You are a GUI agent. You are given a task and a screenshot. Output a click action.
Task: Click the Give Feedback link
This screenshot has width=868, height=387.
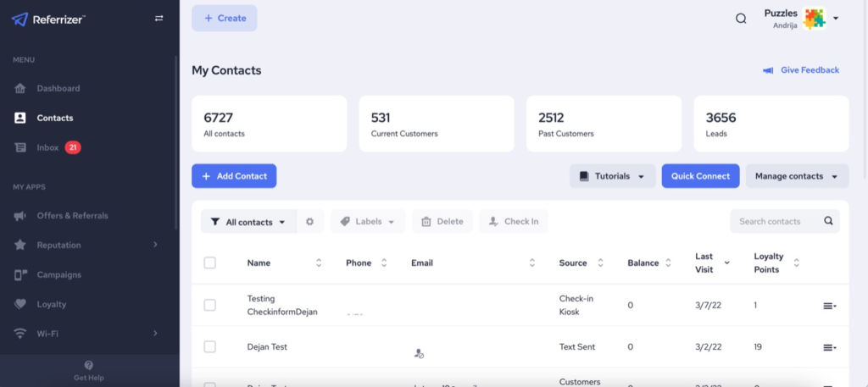801,70
